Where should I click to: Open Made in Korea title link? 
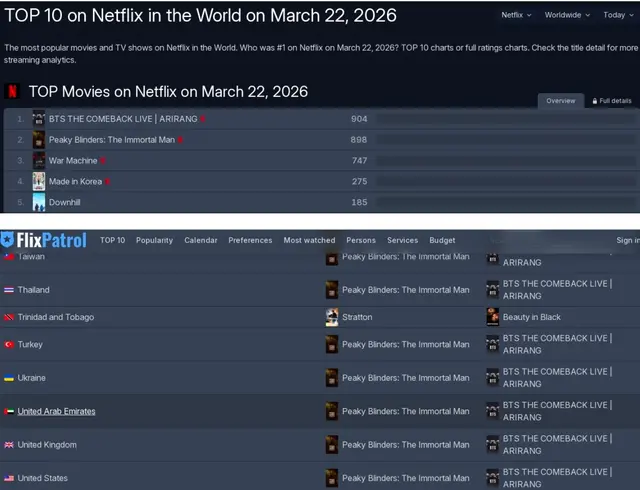coord(76,182)
